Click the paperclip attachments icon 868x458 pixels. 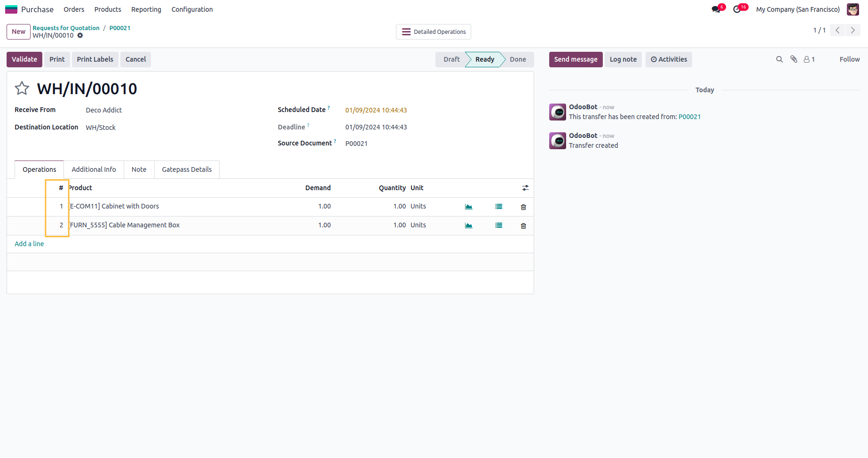(x=794, y=59)
